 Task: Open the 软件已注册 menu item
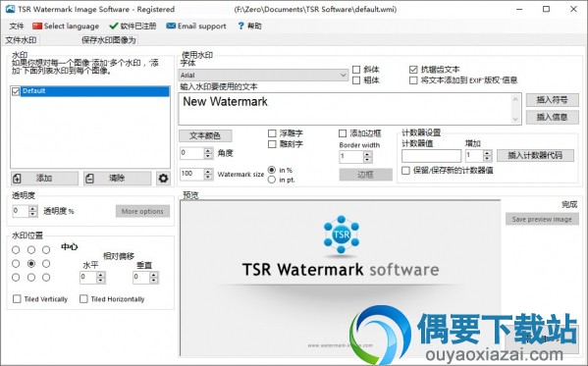tap(133, 26)
